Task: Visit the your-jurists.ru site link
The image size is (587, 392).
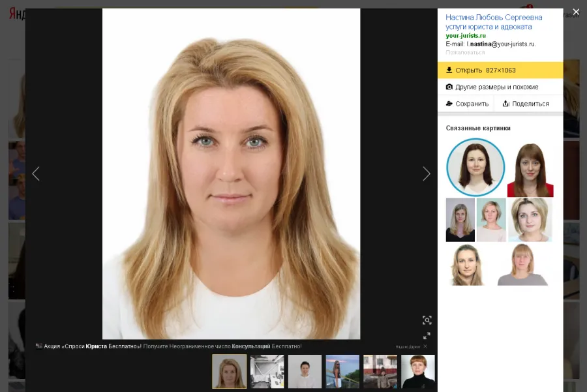Action: (x=466, y=36)
